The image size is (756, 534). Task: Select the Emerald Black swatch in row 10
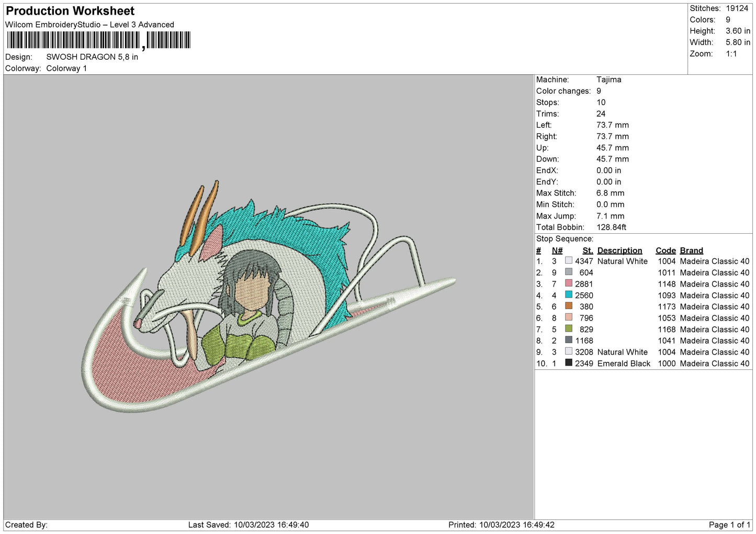coord(568,363)
